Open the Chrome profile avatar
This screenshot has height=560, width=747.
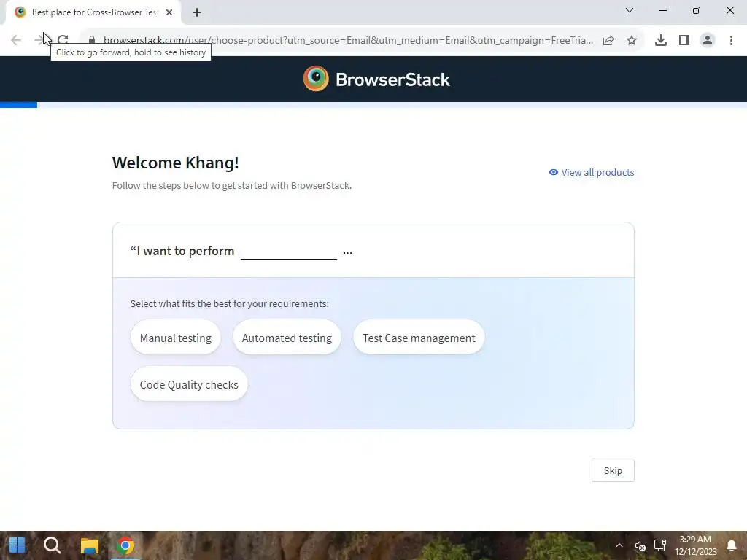(x=708, y=41)
